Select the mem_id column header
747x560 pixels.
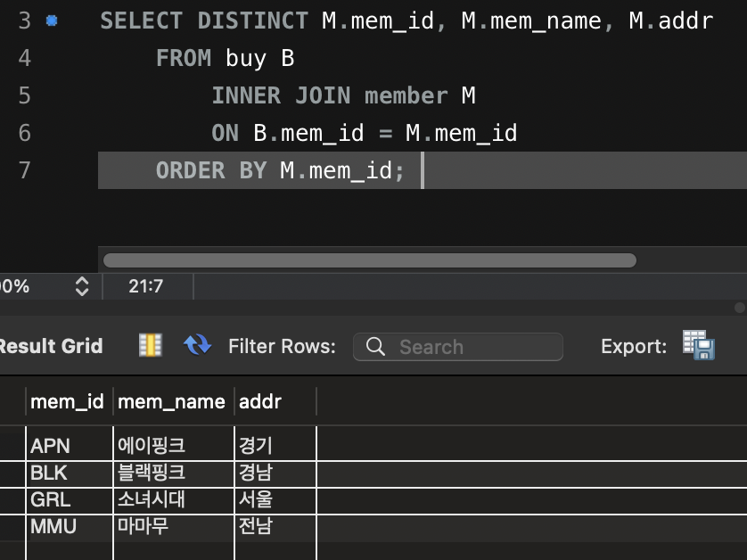tap(69, 402)
